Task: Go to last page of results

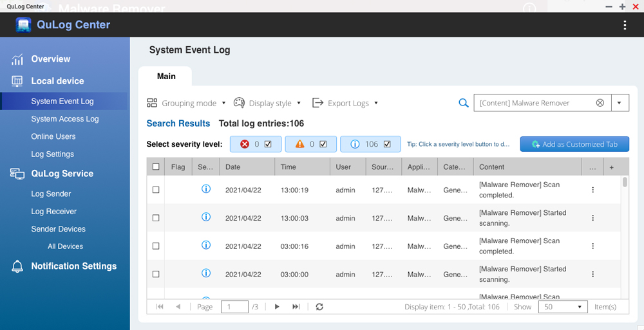Action: tap(296, 307)
